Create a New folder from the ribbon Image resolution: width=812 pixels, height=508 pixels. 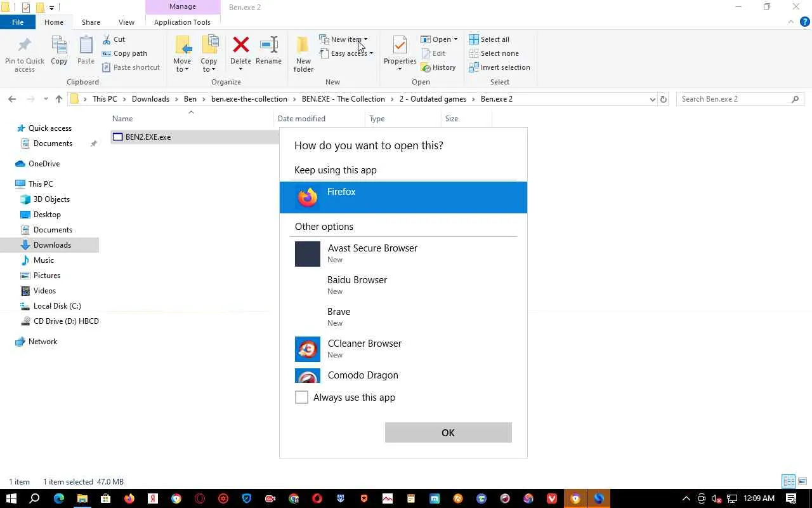(303, 53)
